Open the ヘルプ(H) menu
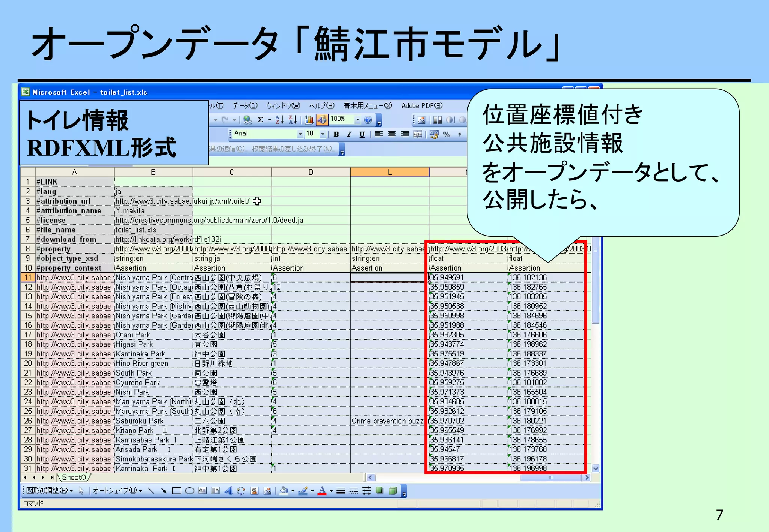 click(x=322, y=106)
